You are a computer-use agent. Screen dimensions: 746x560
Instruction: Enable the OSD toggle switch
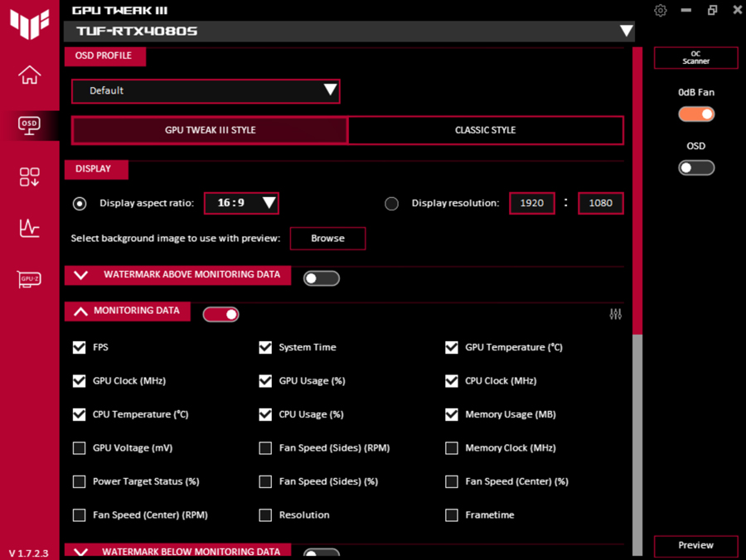696,167
